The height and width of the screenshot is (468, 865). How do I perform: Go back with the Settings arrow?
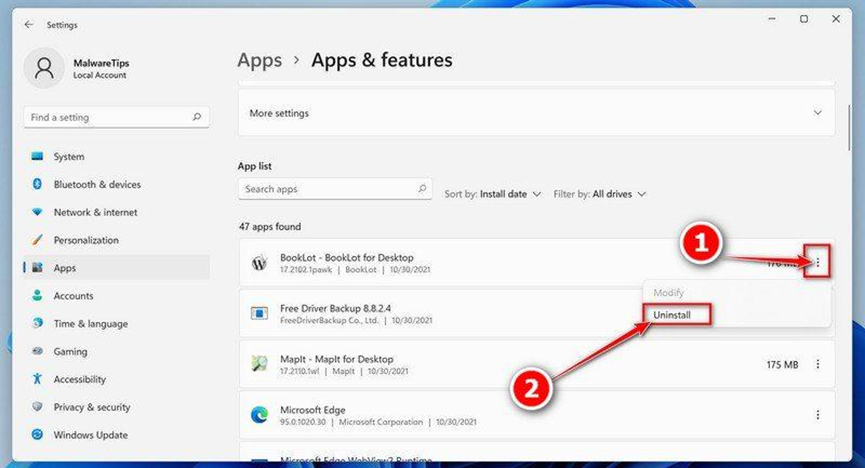(29, 24)
